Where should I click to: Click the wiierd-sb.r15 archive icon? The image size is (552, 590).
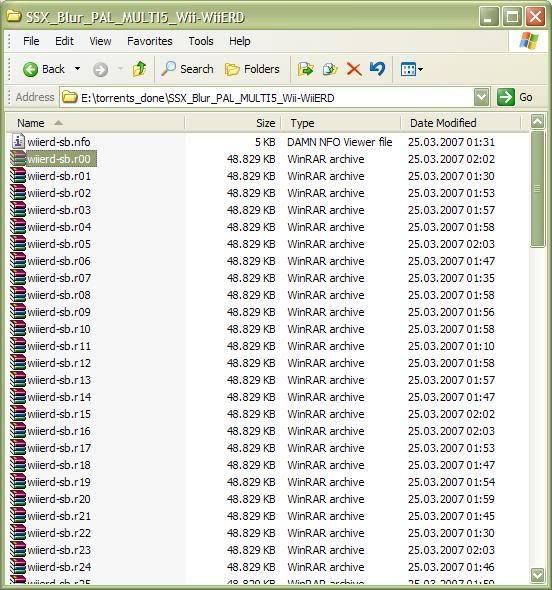coord(18,414)
